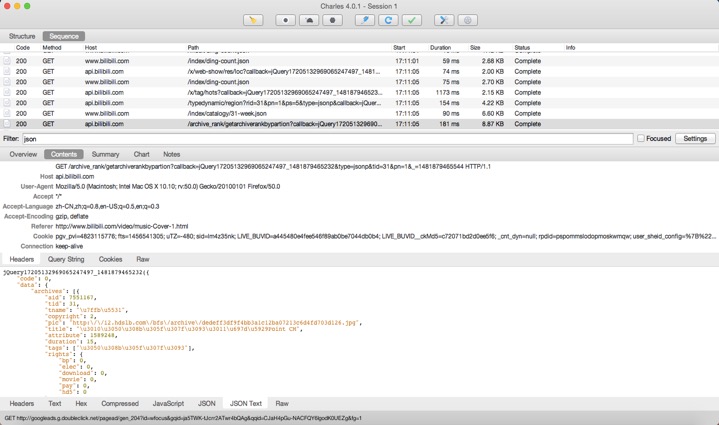Click the User-Agent header value
Viewport: 719px width, 425px height.
168,187
